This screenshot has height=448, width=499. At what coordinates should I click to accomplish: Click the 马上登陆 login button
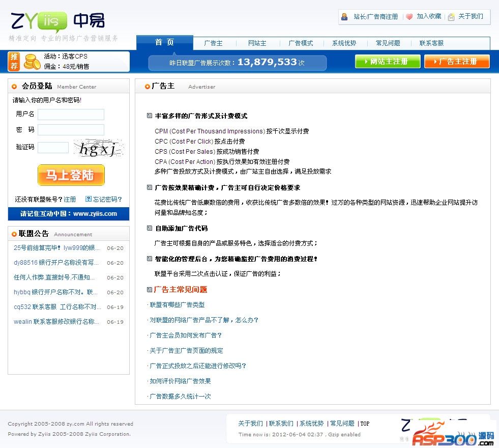coord(71,175)
